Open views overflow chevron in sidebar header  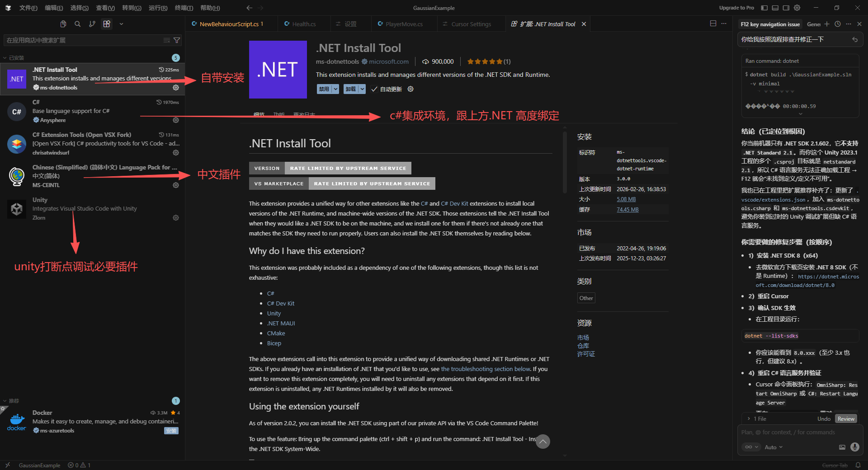click(x=121, y=24)
